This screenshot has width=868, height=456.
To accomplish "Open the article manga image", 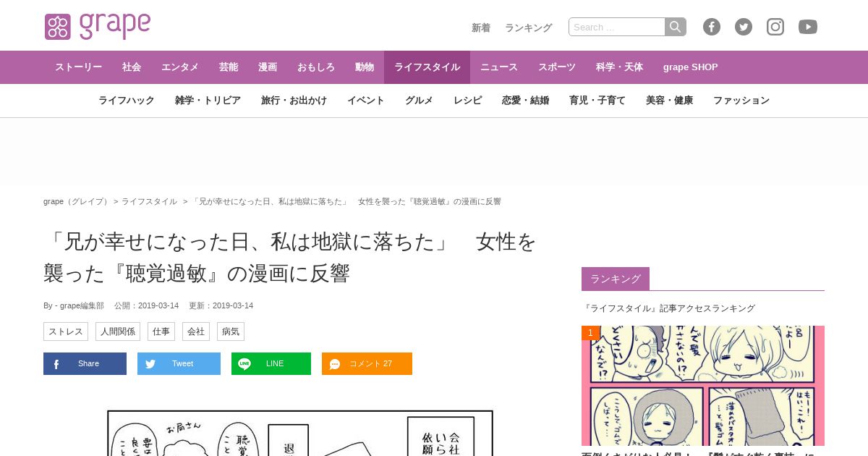I will pos(300,433).
